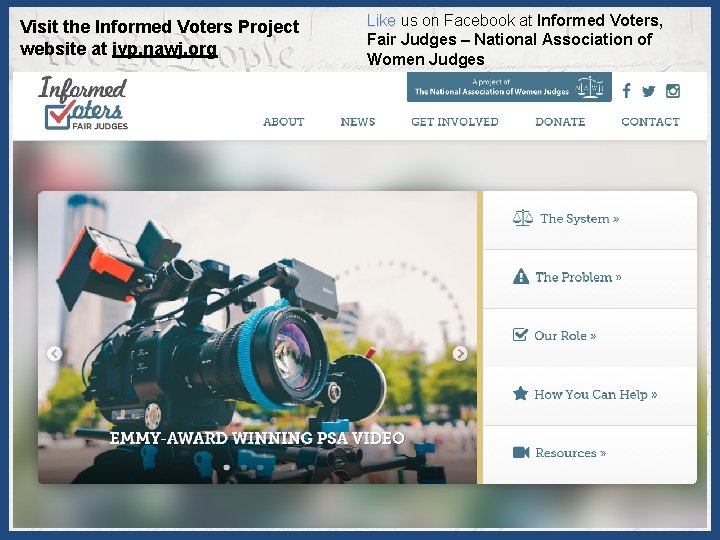Click the star icon beside How You Can Help
720x540 pixels.
pos(520,394)
